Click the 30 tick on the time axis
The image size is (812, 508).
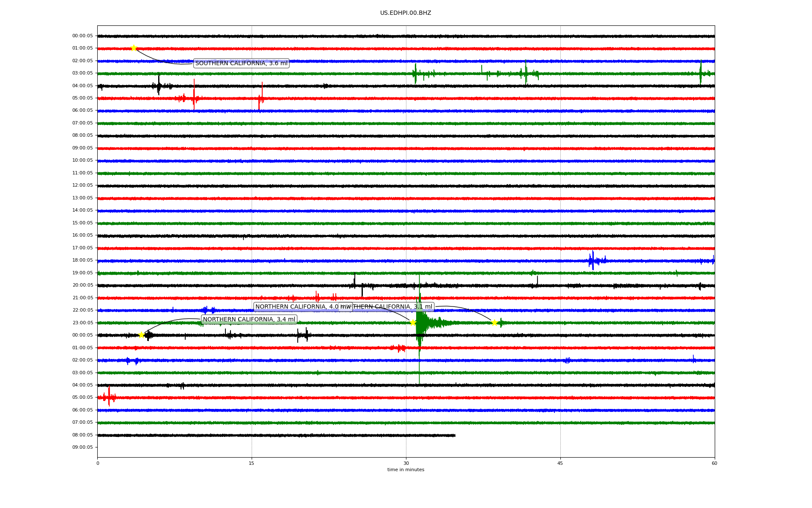point(406,463)
